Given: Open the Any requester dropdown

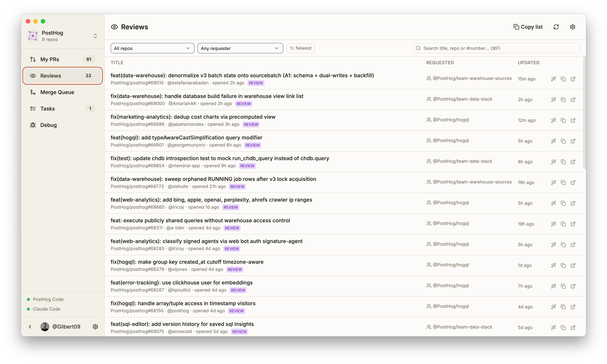Looking at the screenshot, I should [x=240, y=48].
